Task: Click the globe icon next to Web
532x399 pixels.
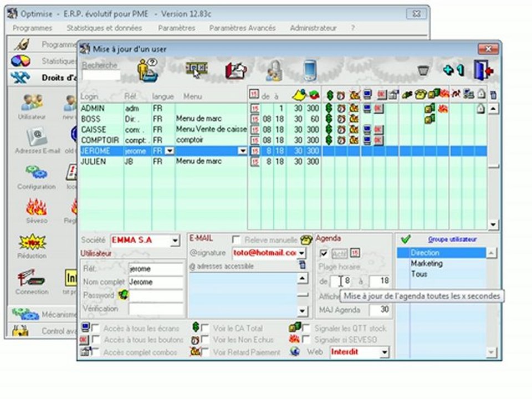Action: point(295,351)
